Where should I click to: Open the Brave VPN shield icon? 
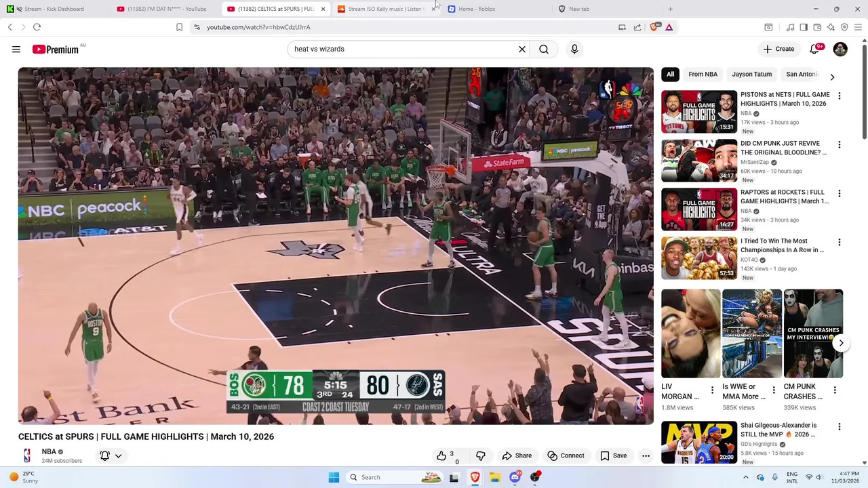pyautogui.click(x=844, y=27)
